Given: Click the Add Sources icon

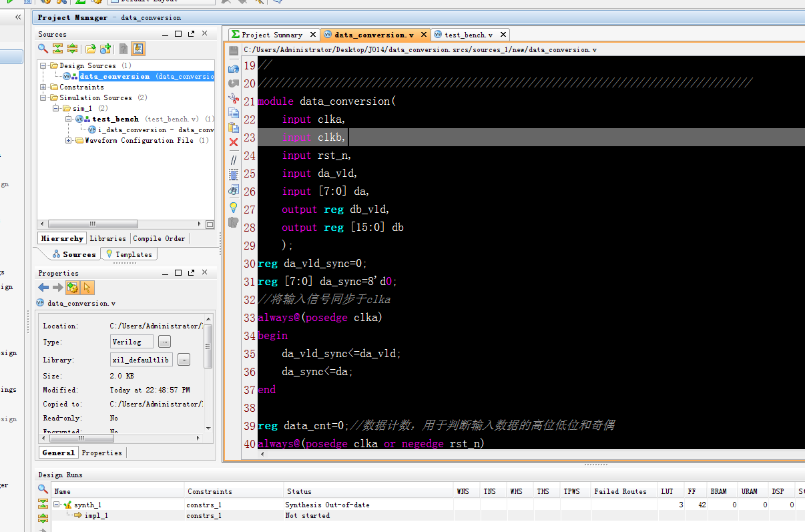Looking at the screenshot, I should [x=105, y=49].
